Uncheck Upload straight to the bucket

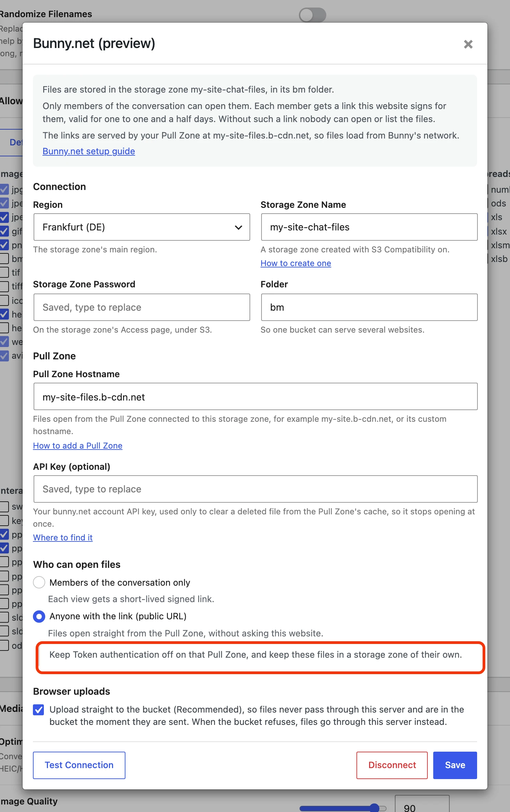pos(39,709)
